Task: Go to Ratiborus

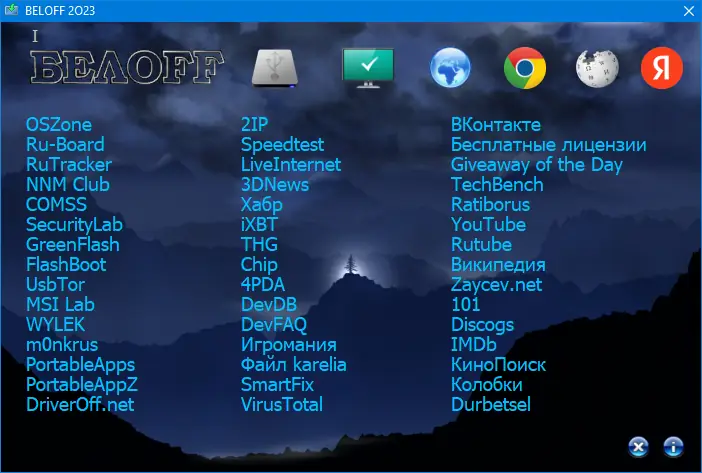Action: pyautogui.click(x=490, y=205)
